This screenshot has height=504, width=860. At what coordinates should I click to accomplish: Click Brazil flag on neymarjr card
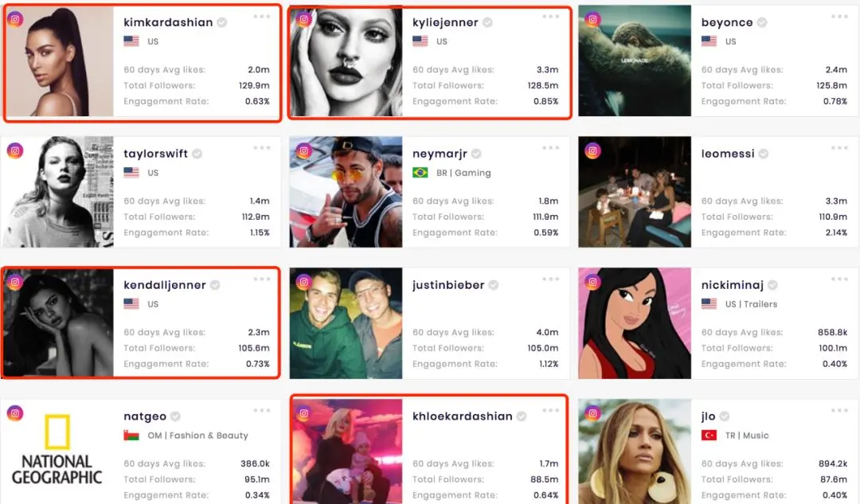(420, 173)
